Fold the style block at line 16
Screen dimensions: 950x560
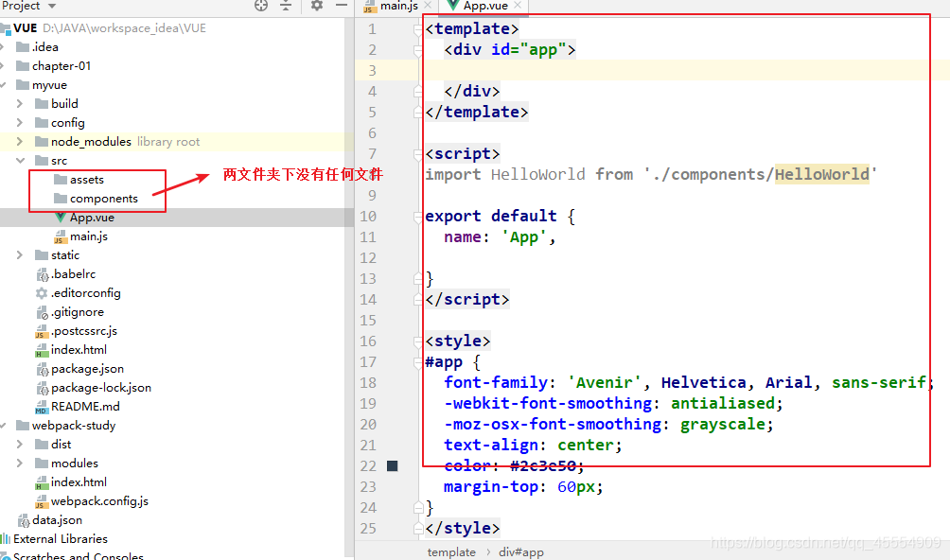418,341
